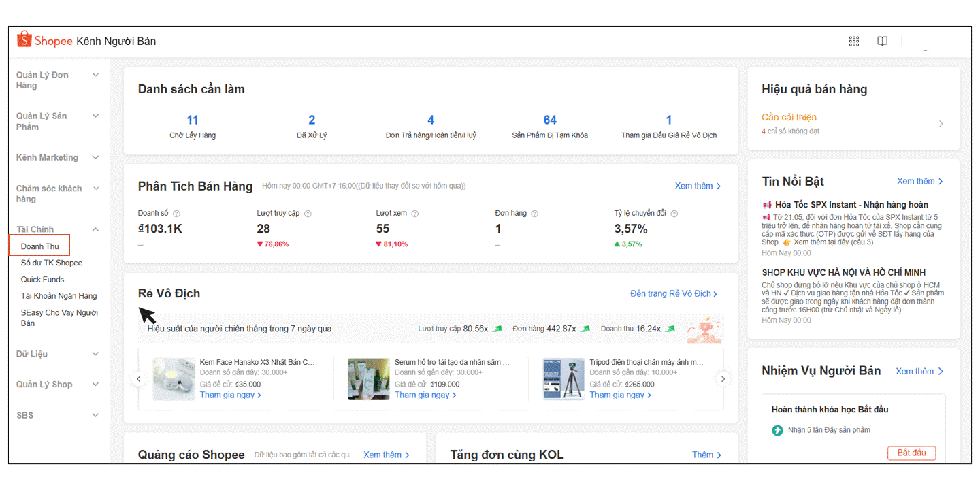Open Tài Khoản Ngân Hàng menu item
Viewport: 980px width, 490px height.
click(x=59, y=296)
